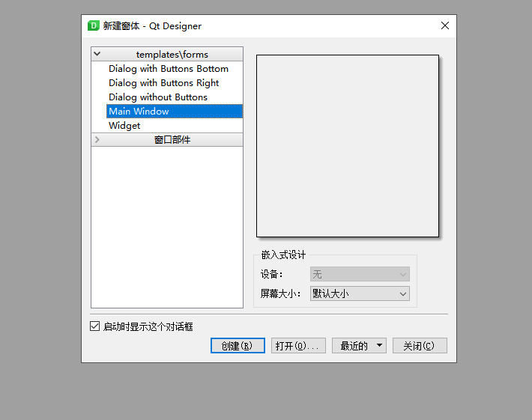The image size is (532, 420).
Task: Click the form preview thumbnail
Action: (x=348, y=146)
